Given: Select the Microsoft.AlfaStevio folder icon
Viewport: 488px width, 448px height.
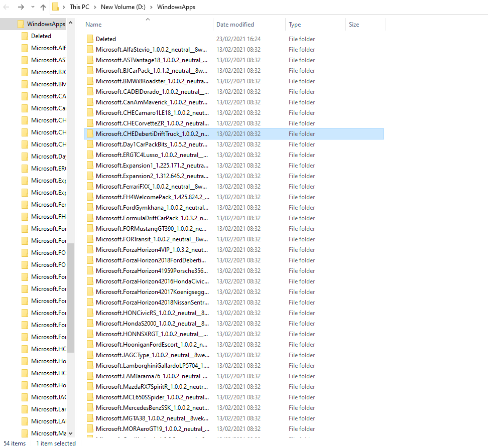Looking at the screenshot, I should (90, 50).
